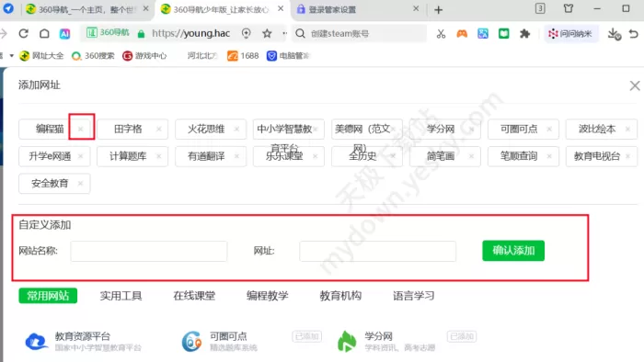Select the 教育机构 category tab
Screen dimensions: 644x362
[x=340, y=296]
